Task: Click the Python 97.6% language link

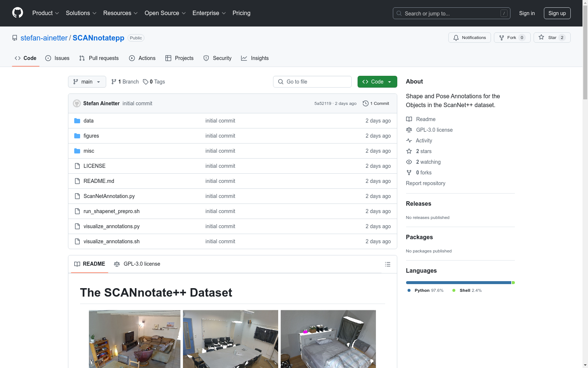Action: [x=426, y=290]
